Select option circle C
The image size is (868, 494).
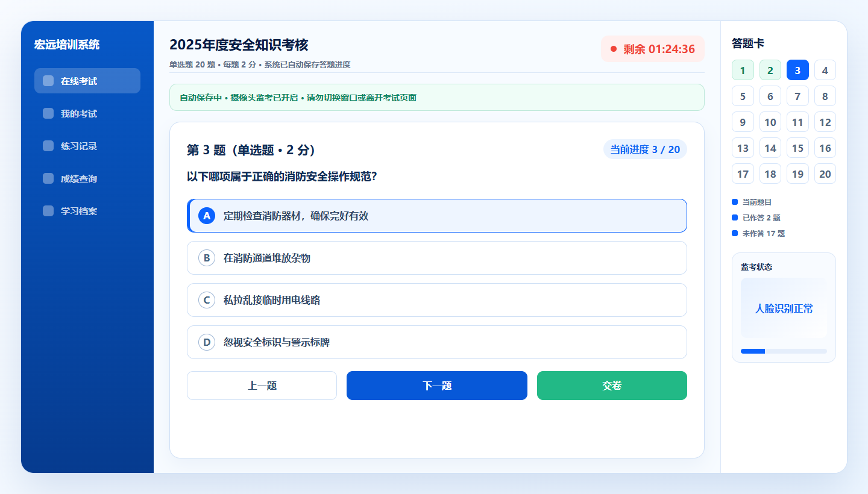click(207, 300)
